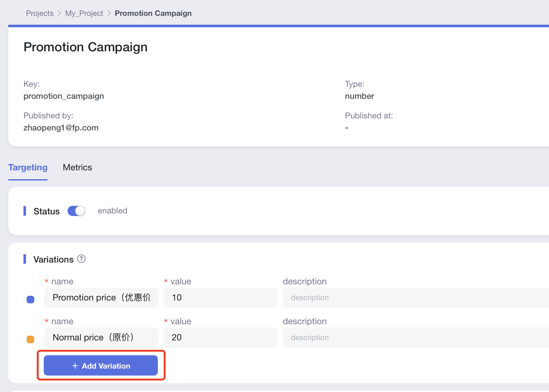Click the chevron right after Projects

59,13
